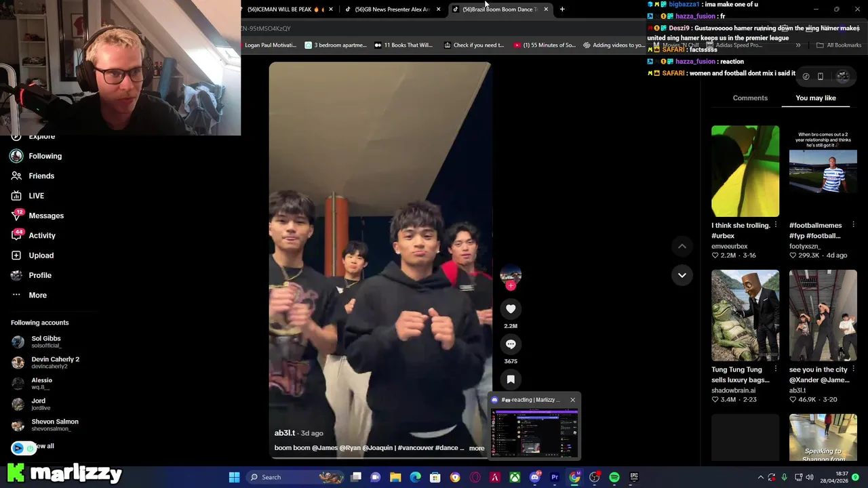Open 'I think she trolling' video thumbnail
Screen dimensions: 868x488
(x=745, y=171)
